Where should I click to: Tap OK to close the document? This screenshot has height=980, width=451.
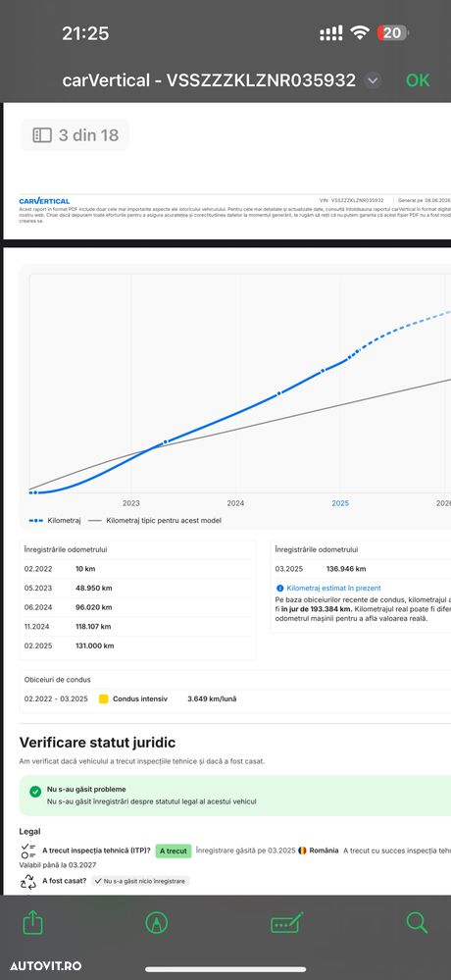418,80
